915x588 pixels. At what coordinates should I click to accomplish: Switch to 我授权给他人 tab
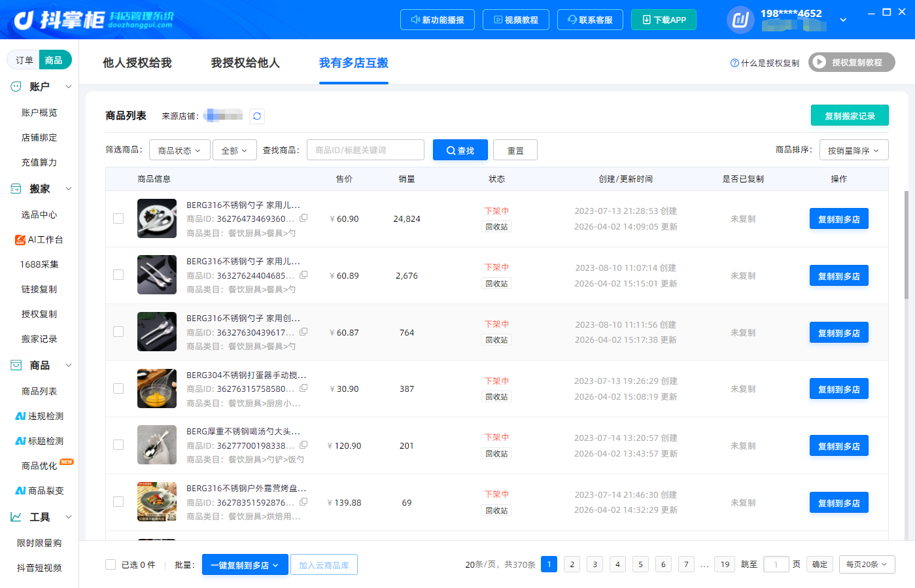point(245,63)
